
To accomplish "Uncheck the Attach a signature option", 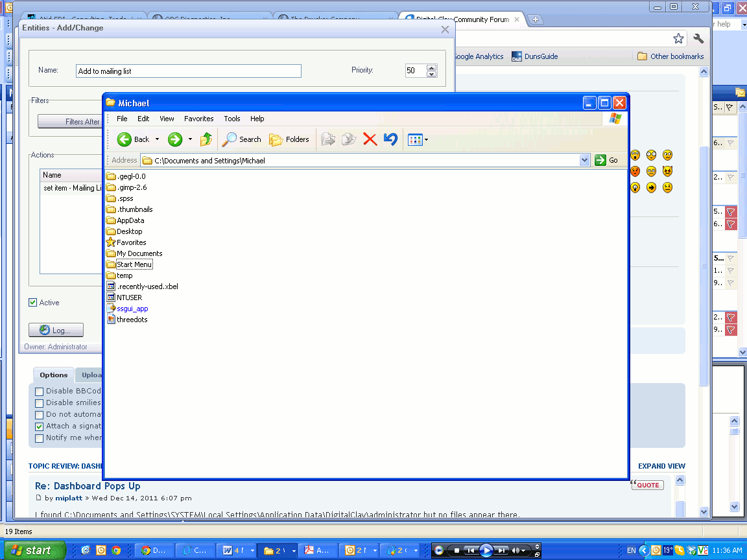I will coord(40,426).
